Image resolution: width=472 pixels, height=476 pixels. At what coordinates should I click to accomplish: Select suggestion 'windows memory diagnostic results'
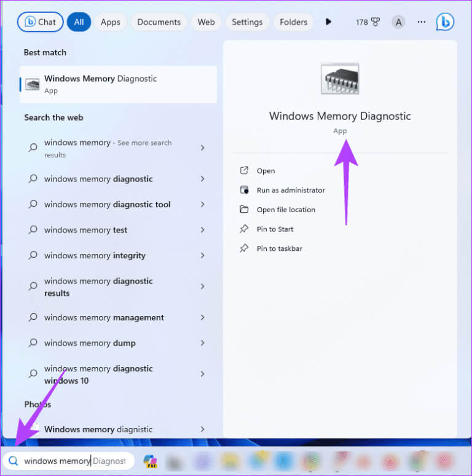pyautogui.click(x=117, y=287)
